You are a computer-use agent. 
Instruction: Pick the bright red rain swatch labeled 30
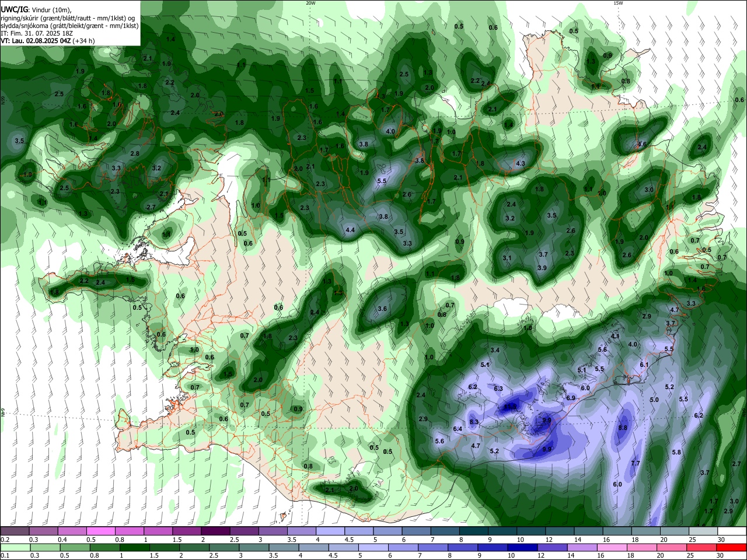tap(732, 548)
